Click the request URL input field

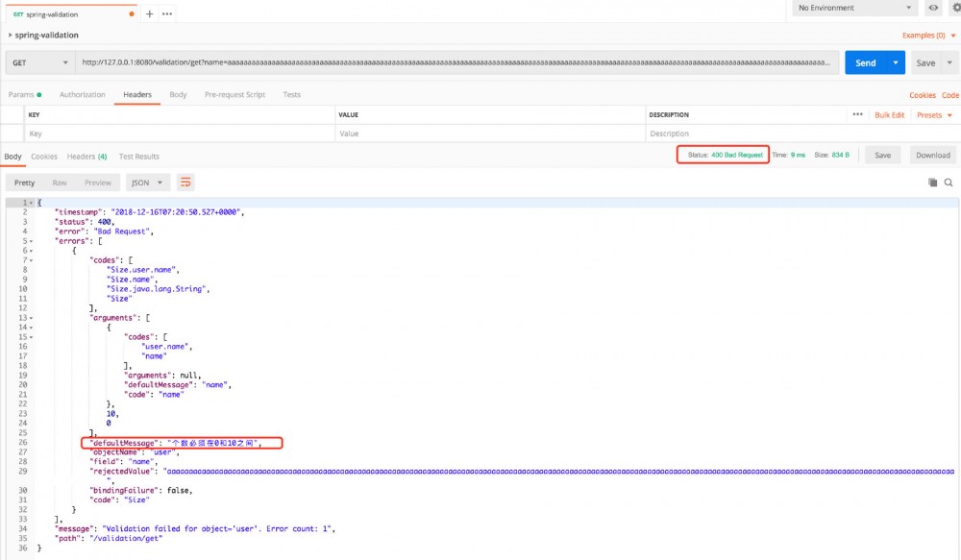[456, 62]
